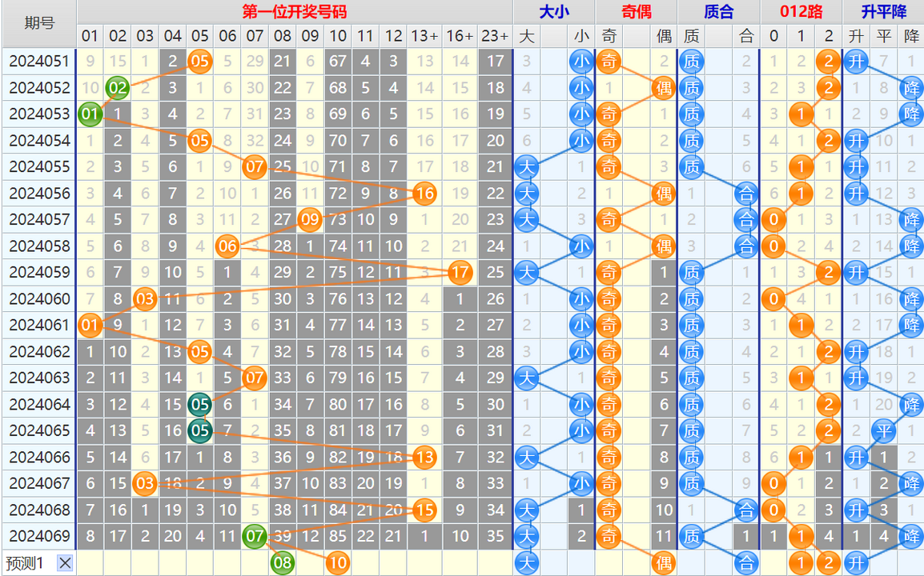The width and height of the screenshot is (924, 576).
Task: Click the teal 05 ball in row 2024065
Action: (x=199, y=430)
